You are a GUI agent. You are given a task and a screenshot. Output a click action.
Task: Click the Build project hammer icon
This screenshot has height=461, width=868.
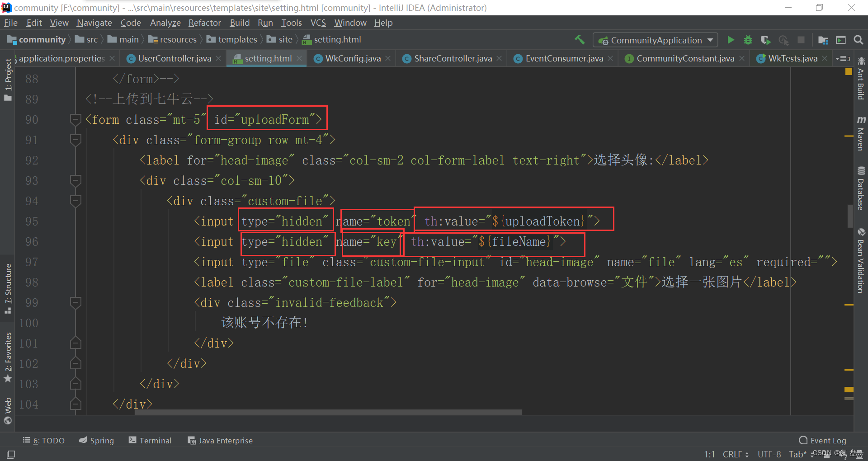click(580, 40)
